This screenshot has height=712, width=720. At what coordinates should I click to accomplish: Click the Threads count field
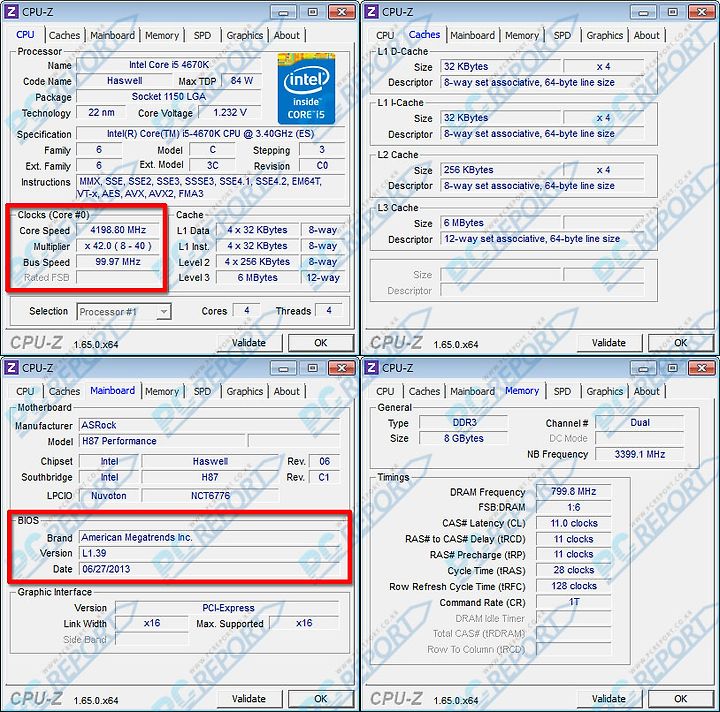pyautogui.click(x=329, y=311)
